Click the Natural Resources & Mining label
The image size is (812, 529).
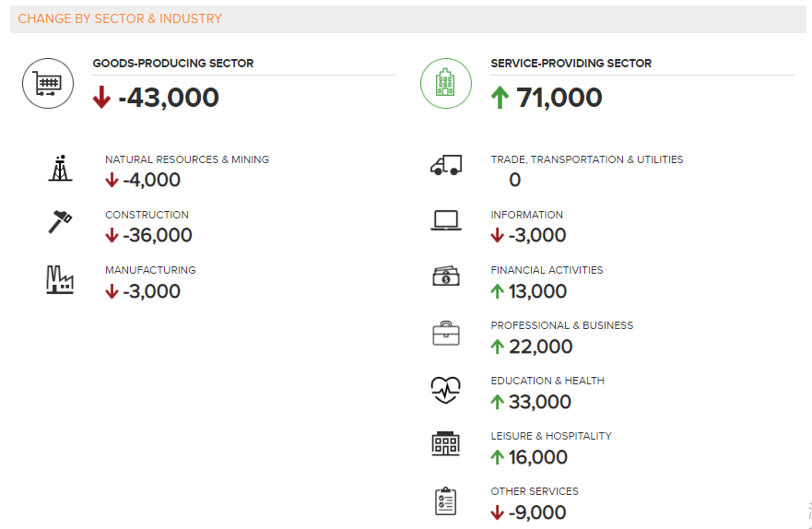click(187, 159)
